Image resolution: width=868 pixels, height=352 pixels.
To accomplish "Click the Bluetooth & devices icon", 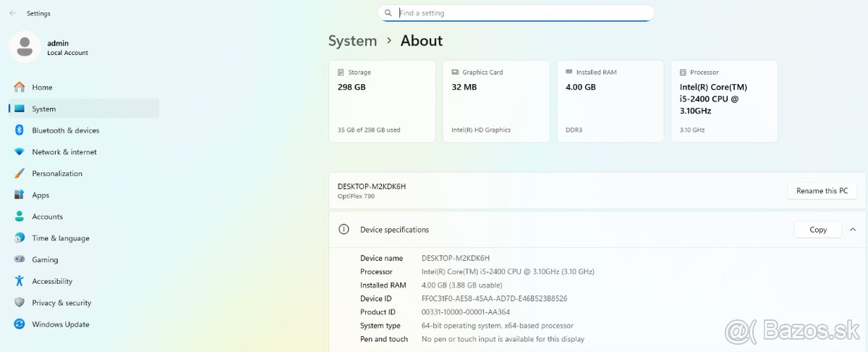I will point(20,130).
